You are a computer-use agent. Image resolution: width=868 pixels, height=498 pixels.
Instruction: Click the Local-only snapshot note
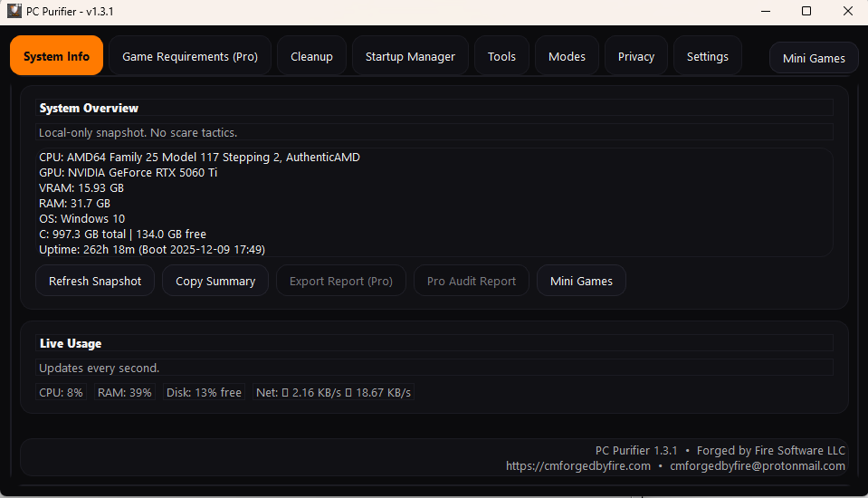tap(138, 132)
